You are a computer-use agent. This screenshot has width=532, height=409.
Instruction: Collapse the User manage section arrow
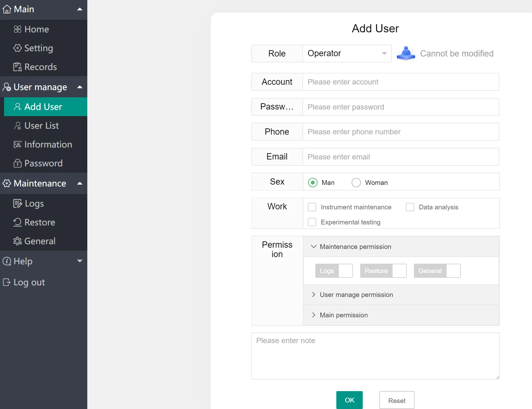click(80, 87)
